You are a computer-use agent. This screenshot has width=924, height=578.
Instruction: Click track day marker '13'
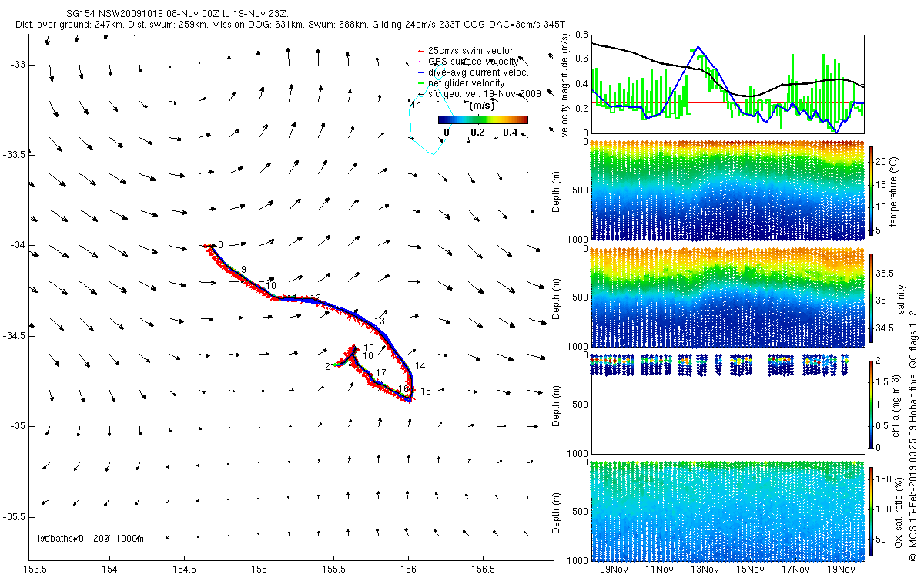point(379,321)
